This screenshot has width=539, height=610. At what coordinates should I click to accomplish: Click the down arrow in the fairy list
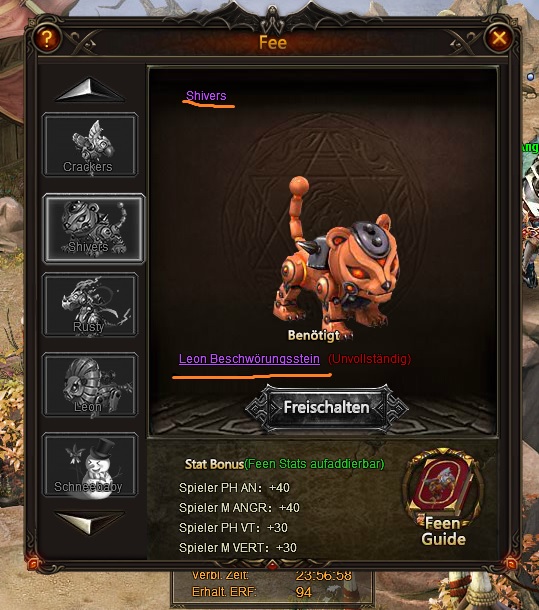pyautogui.click(x=90, y=523)
